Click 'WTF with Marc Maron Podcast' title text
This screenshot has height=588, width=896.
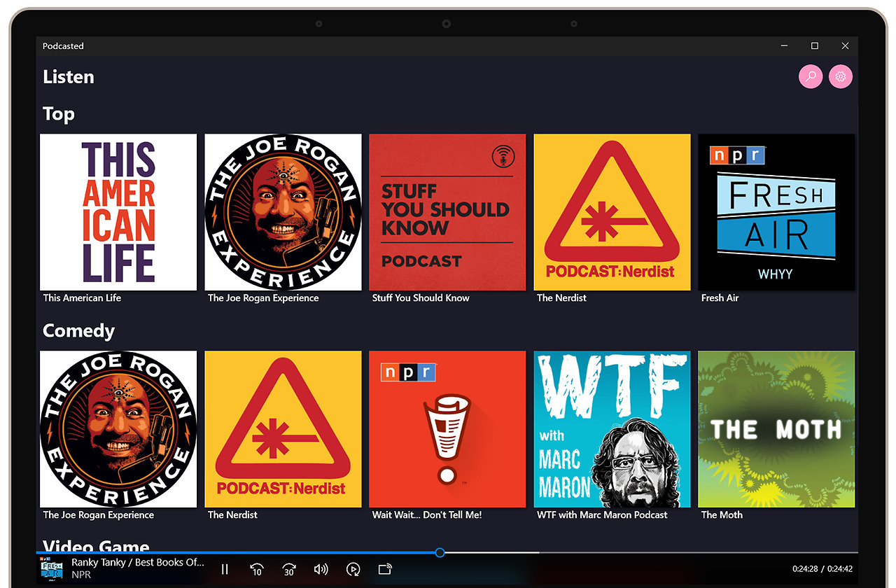(602, 514)
